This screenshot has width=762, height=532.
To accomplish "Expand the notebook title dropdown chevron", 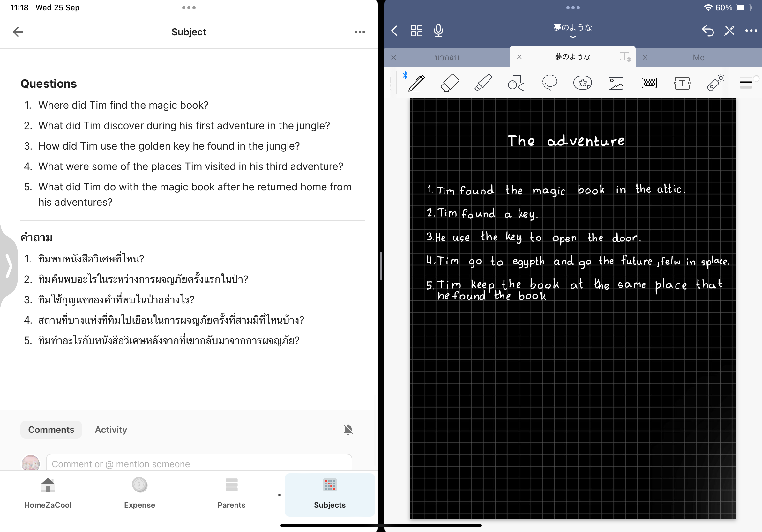I will tap(573, 37).
